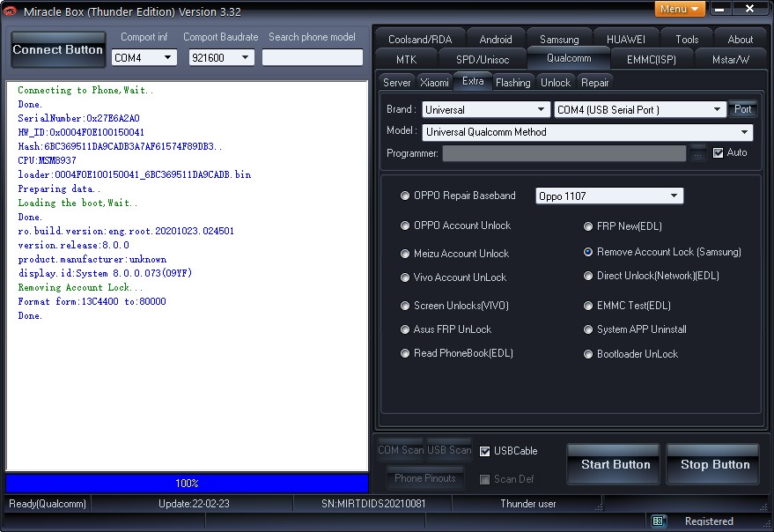Click the Start Button

615,464
